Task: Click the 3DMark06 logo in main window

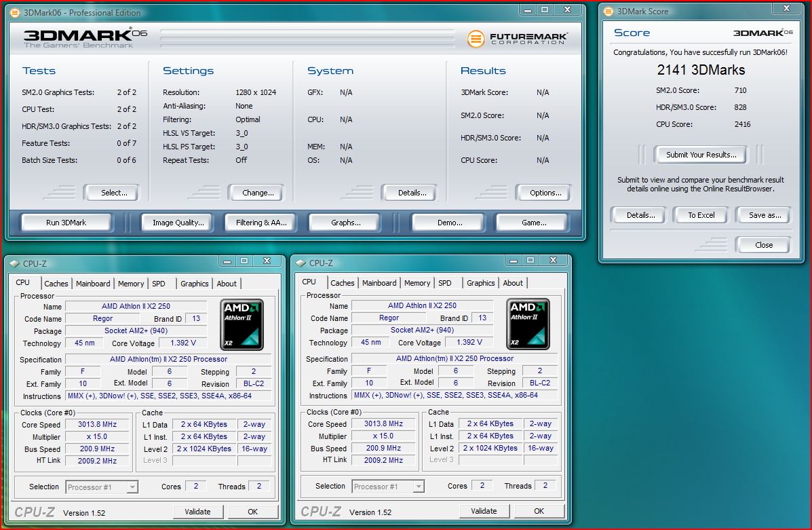Action: click(x=85, y=38)
